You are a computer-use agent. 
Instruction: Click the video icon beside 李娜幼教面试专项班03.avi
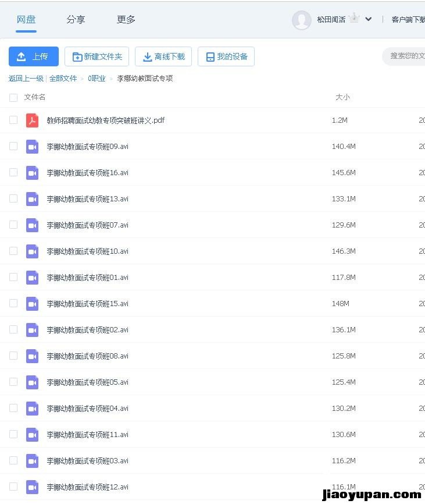[32, 461]
